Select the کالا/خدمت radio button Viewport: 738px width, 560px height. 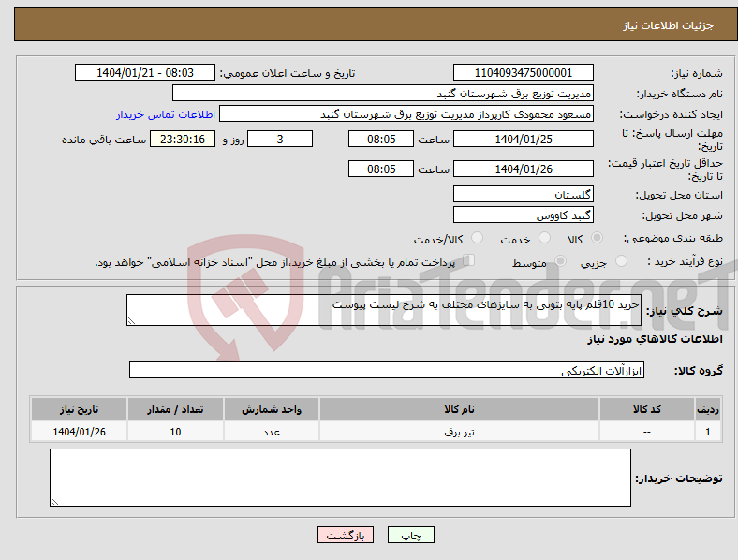point(477,238)
